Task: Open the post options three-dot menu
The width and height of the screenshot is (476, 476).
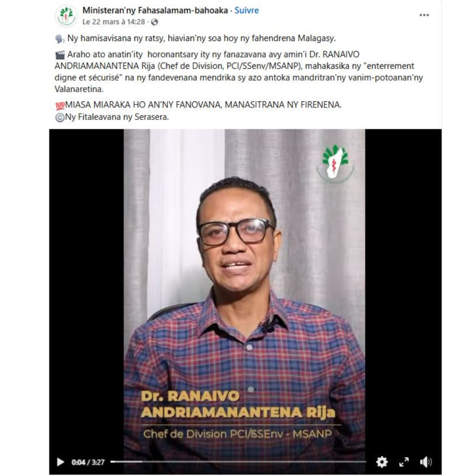Action: pos(424,15)
